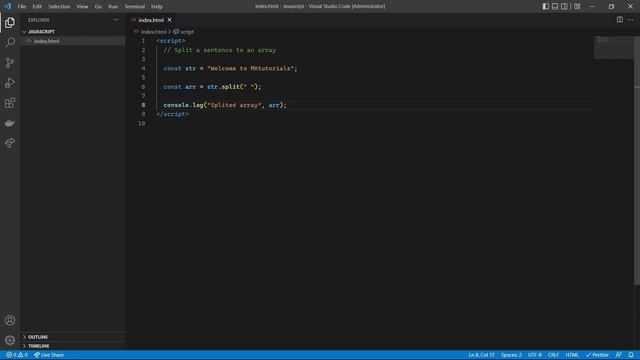This screenshot has height=360, width=640.
Task: Toggle bottom panel layout
Action: (555, 6)
